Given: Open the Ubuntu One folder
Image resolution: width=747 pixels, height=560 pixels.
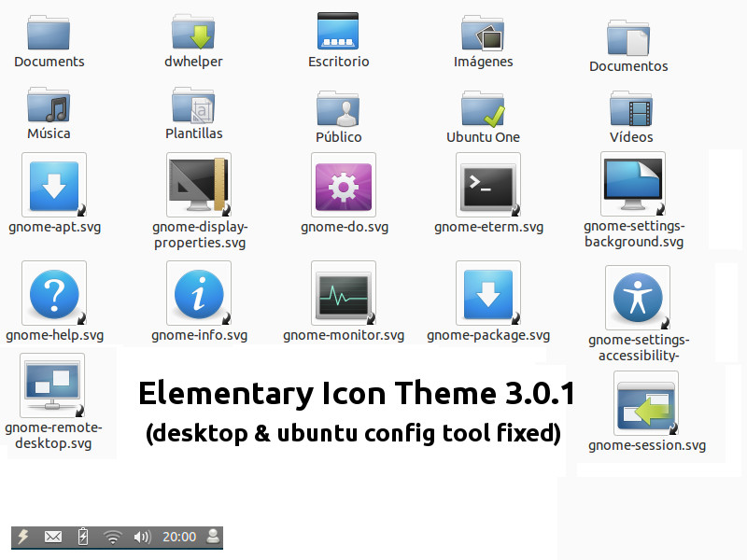Looking at the screenshot, I should [483, 109].
